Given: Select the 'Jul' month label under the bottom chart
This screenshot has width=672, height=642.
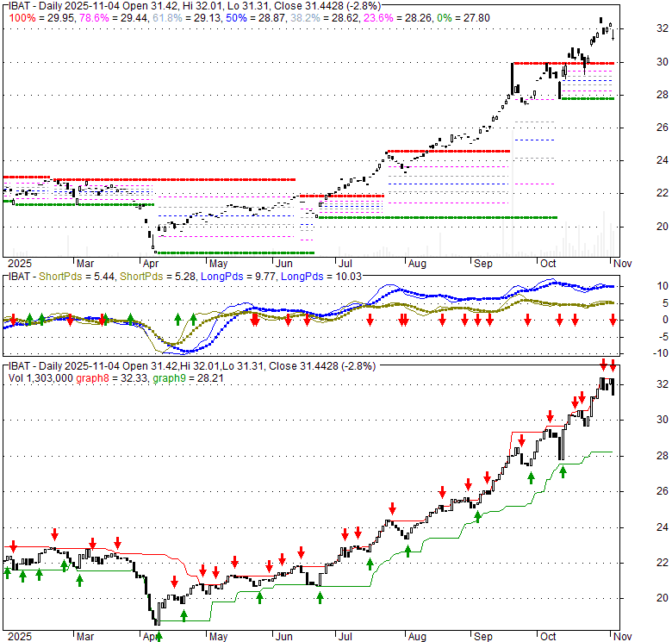Looking at the screenshot, I should (x=345, y=637).
